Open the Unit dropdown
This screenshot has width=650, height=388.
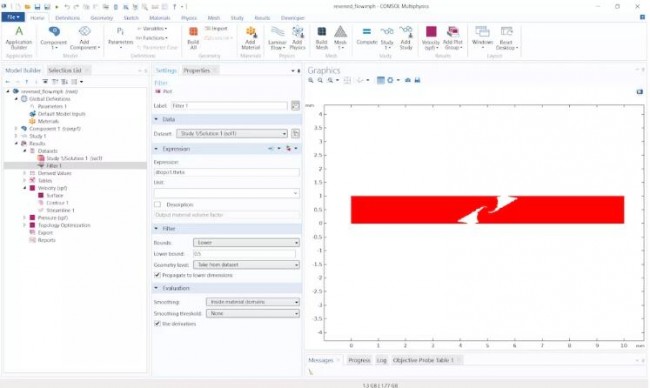(x=226, y=193)
